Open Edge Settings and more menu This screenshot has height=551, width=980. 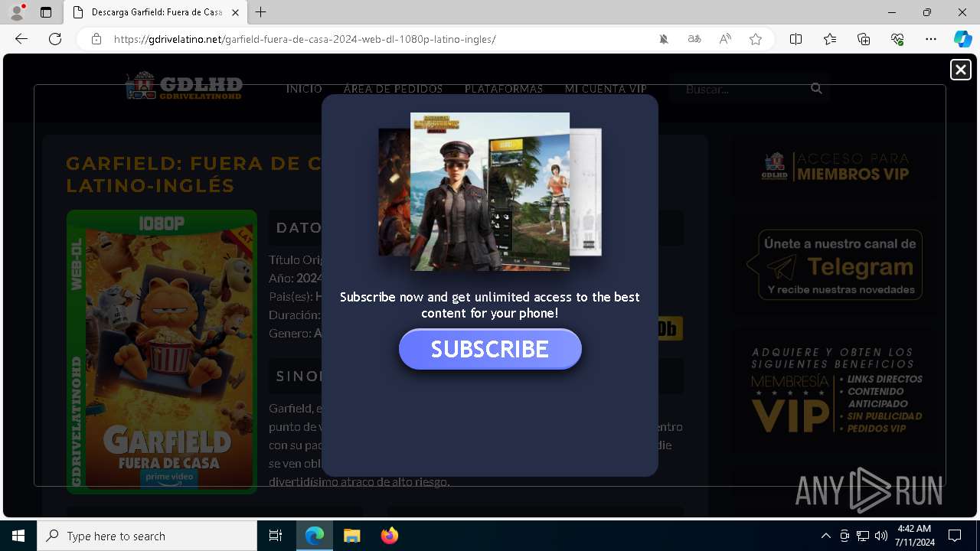coord(931,39)
